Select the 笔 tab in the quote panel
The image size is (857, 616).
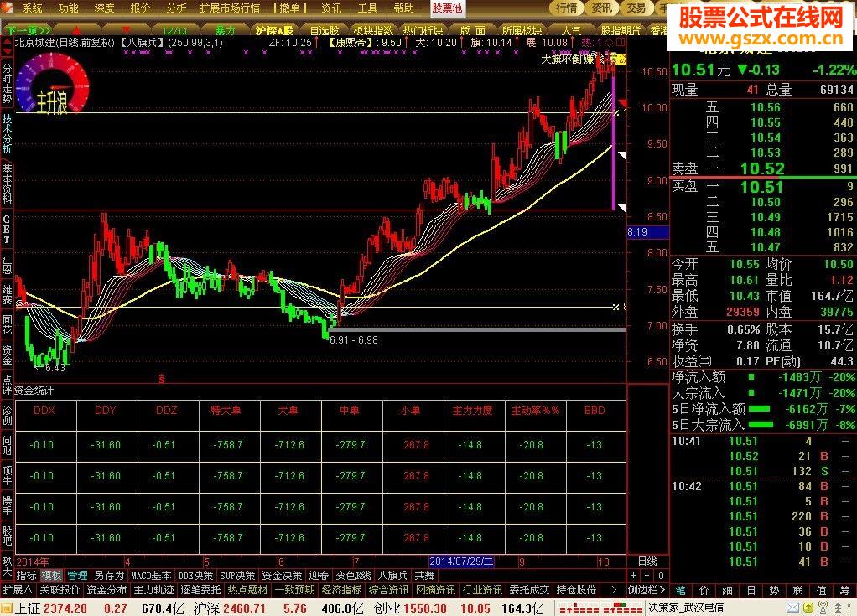tap(680, 590)
